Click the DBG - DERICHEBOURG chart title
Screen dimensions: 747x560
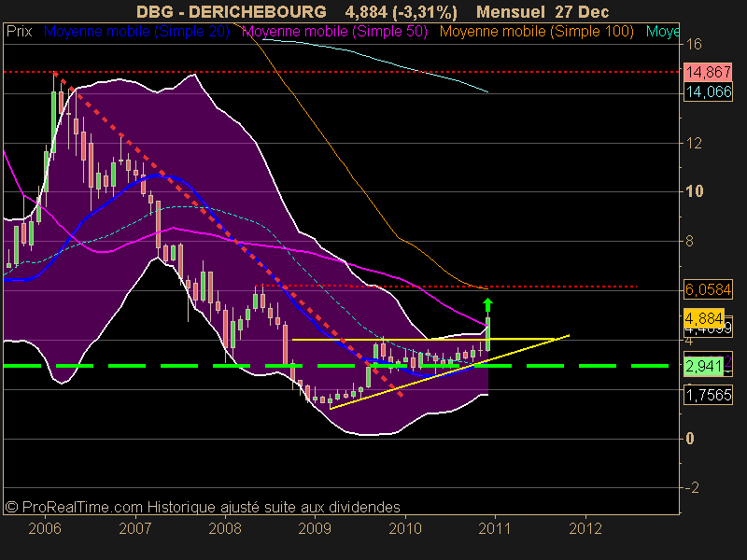[x=231, y=11]
